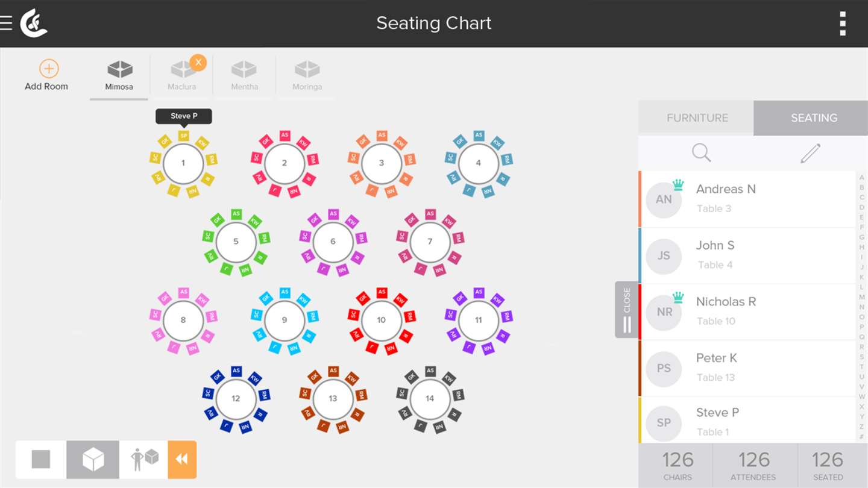Viewport: 868px width, 488px height.
Task: Switch to the 3D cube view
Action: point(93,460)
